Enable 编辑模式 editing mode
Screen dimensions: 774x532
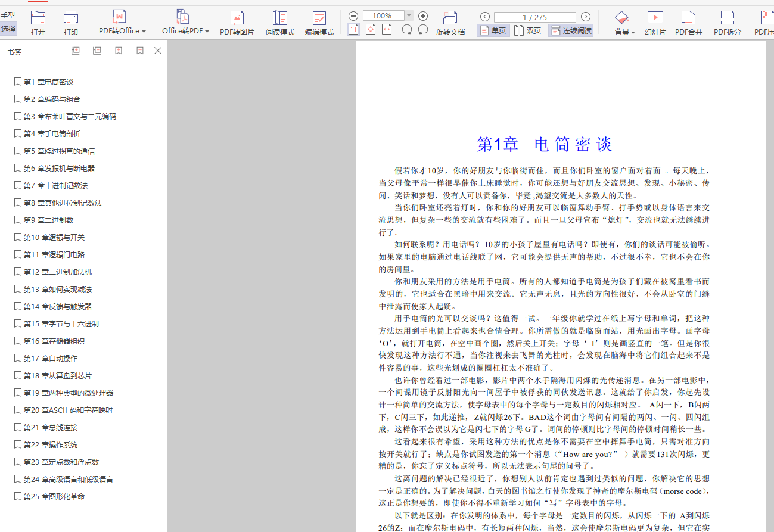pos(319,23)
